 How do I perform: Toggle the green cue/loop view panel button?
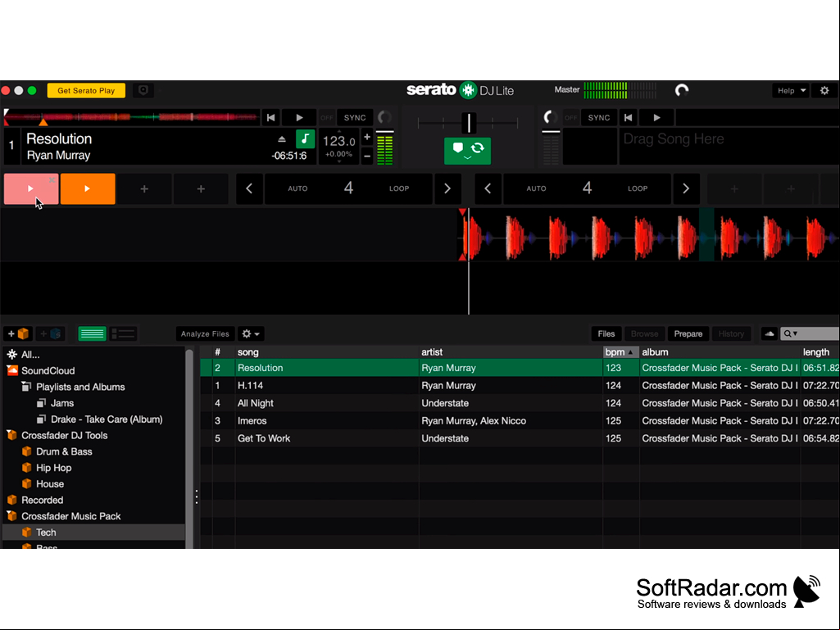pyautogui.click(x=467, y=151)
